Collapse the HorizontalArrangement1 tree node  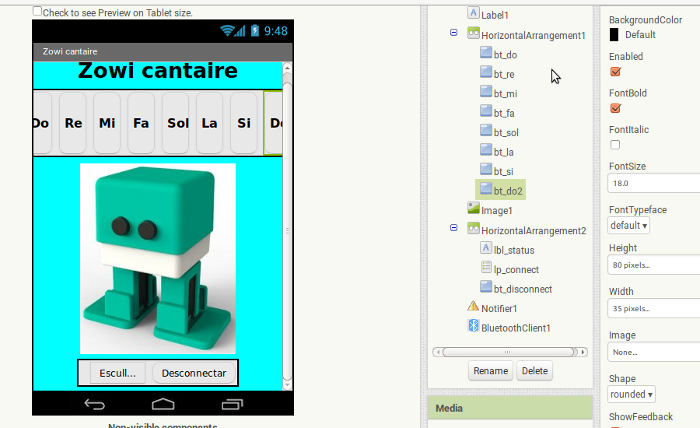[454, 33]
